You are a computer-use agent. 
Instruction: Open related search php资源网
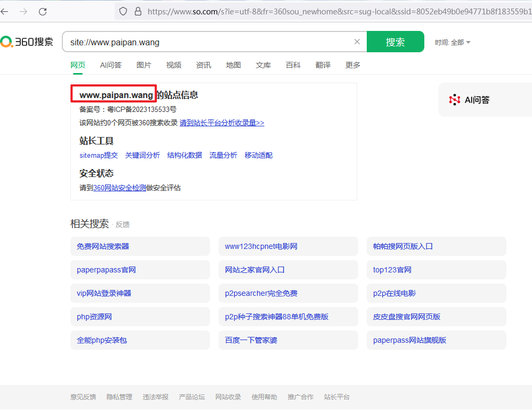(x=140, y=317)
